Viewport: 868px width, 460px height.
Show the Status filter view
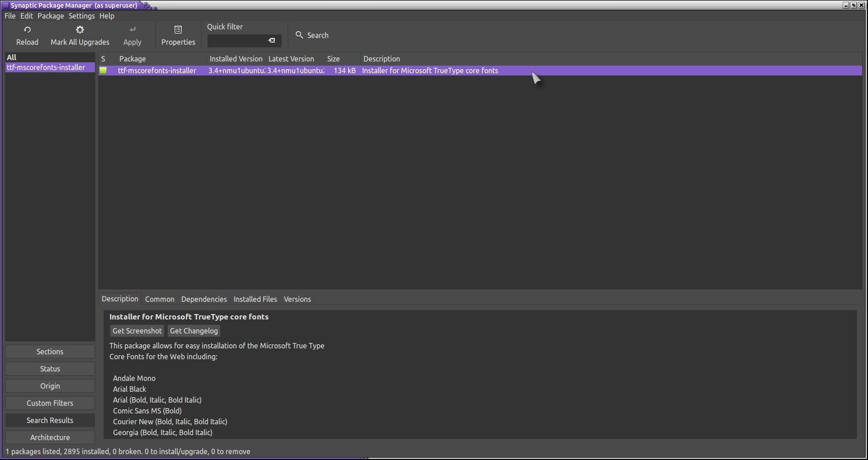coord(50,369)
